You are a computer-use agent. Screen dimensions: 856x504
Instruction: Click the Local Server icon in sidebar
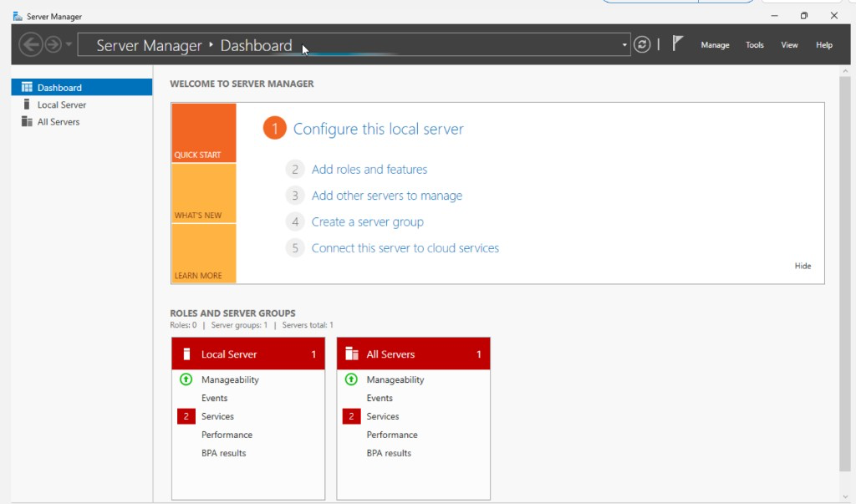pyautogui.click(x=26, y=104)
